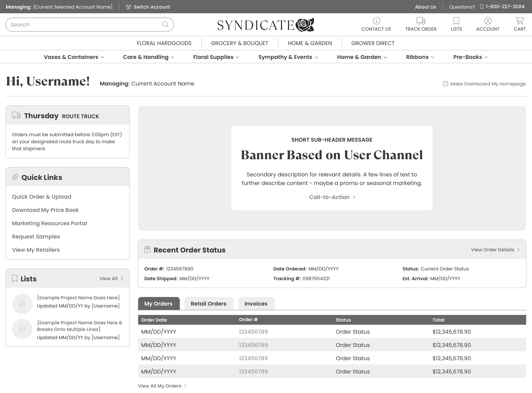Click the search magnifier icon
Viewport: 532px width, 393px height.
coord(166,25)
